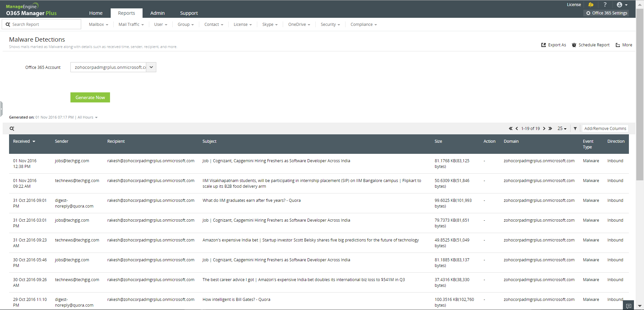Click the help question mark icon
Viewport: 644px width, 310px height.
click(x=605, y=5)
